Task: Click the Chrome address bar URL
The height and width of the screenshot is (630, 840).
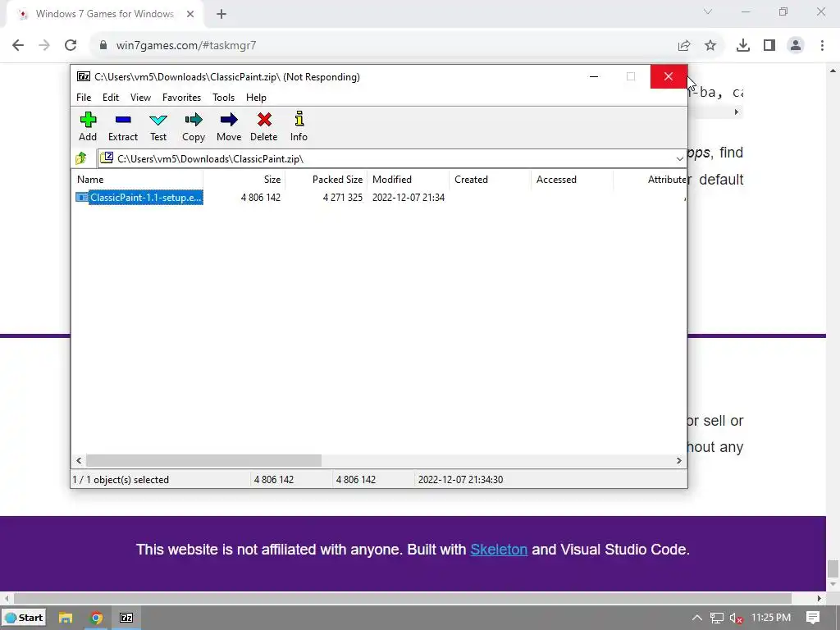Action: tap(186, 46)
